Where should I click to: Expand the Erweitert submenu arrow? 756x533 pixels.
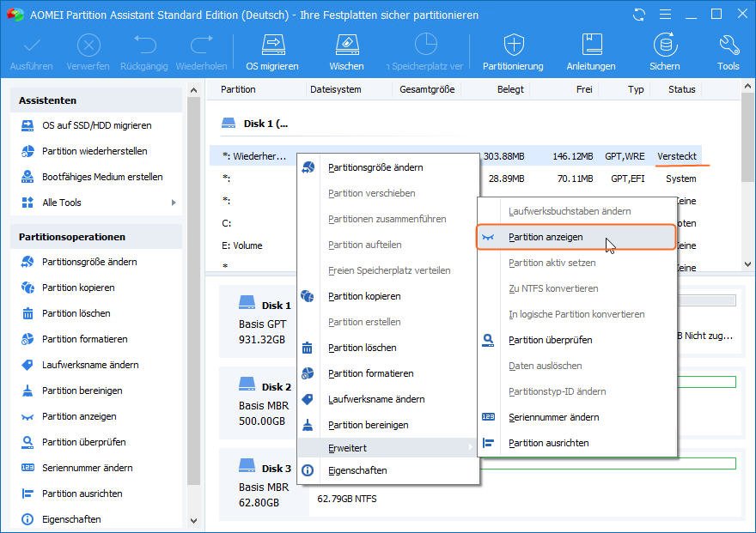tap(470, 448)
